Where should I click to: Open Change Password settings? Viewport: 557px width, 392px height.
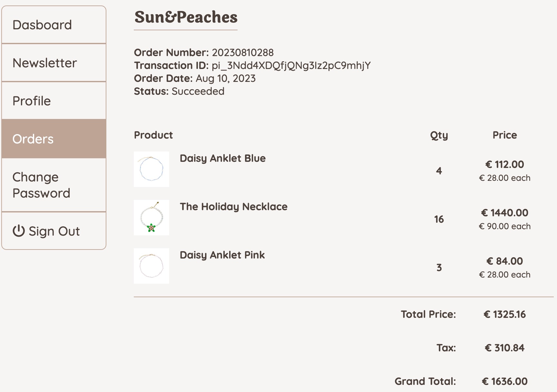pos(41,185)
